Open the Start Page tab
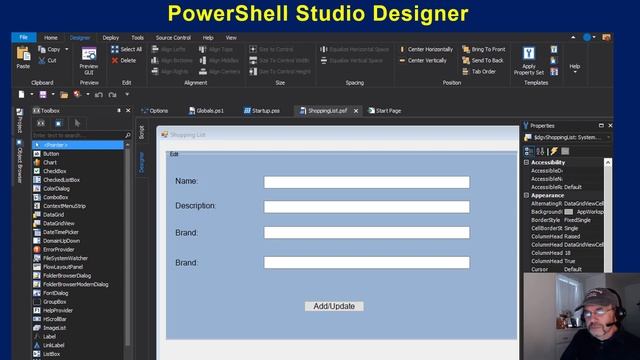 tap(384, 111)
